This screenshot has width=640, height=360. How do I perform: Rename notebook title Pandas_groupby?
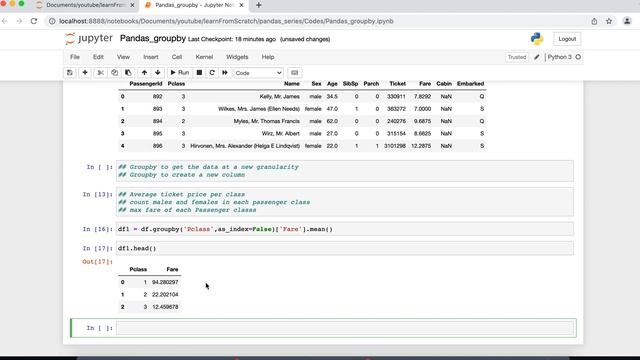(153, 38)
